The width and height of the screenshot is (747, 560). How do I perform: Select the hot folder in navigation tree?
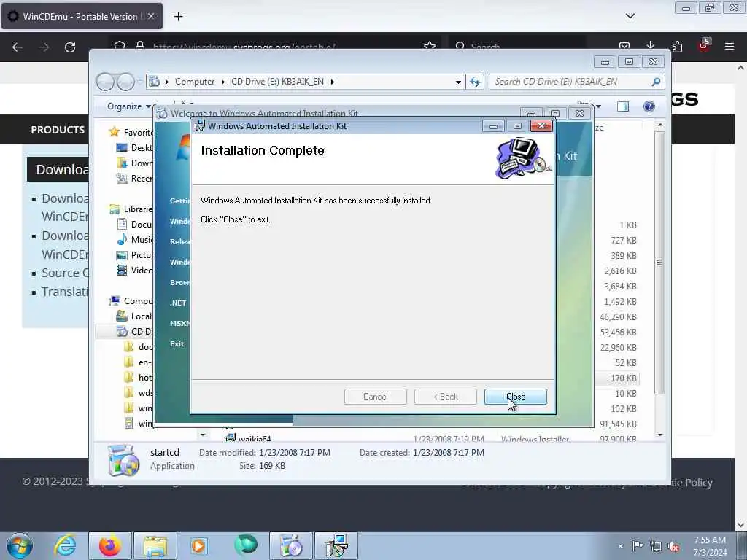[138, 377]
